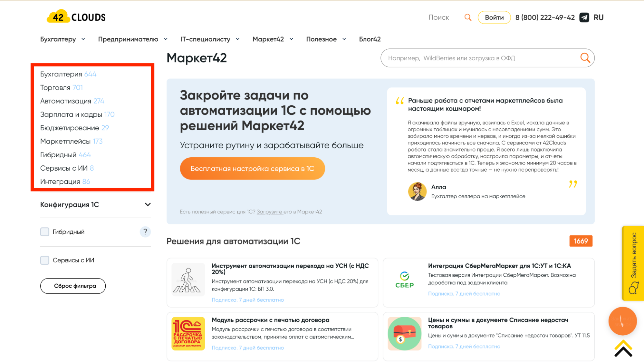Image resolution: width=644 pixels, height=364 pixels.
Task: Open the Задать вопрос chat widget
Action: click(633, 263)
